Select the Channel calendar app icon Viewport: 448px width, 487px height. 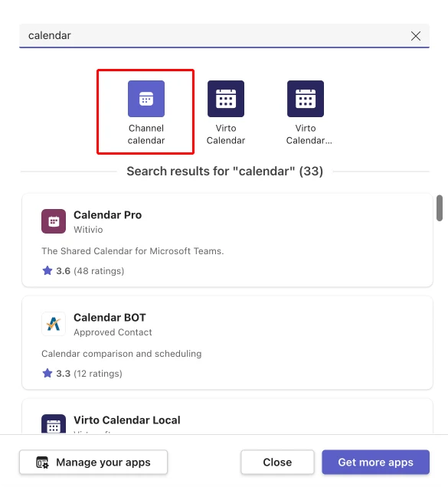click(x=146, y=99)
